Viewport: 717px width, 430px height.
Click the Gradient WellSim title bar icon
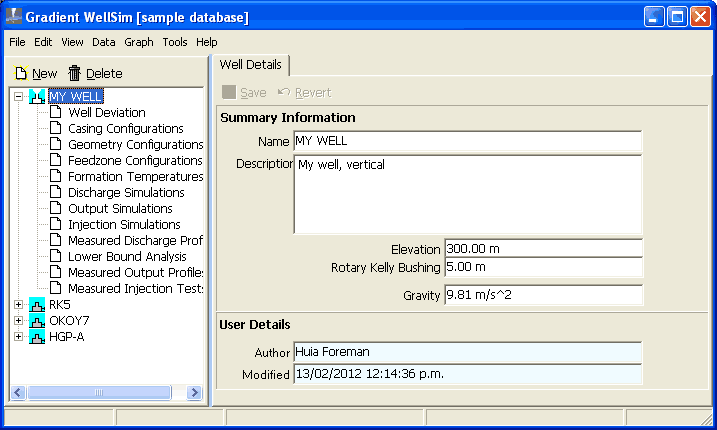[x=14, y=16]
